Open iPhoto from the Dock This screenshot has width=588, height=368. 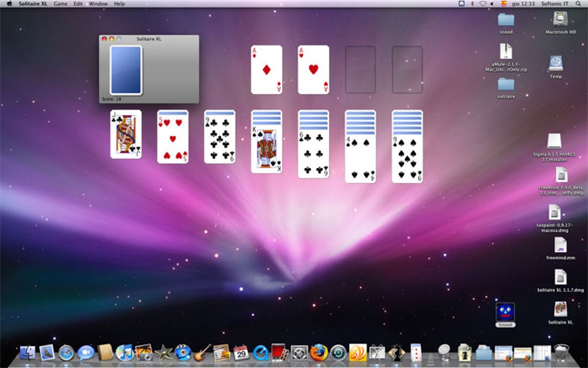point(144,353)
